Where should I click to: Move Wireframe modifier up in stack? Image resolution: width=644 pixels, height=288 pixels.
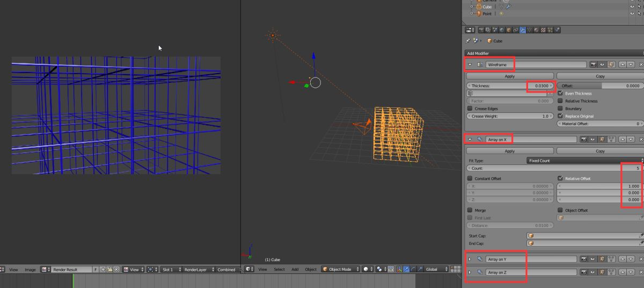(x=623, y=64)
